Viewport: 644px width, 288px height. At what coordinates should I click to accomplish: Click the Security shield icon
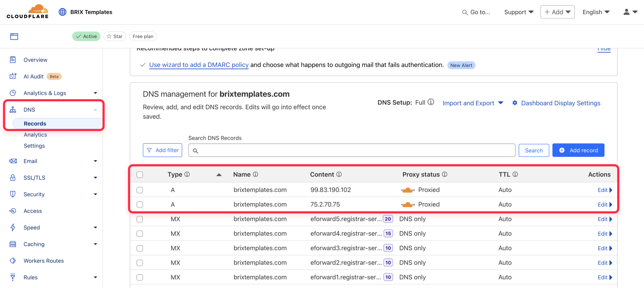13,194
